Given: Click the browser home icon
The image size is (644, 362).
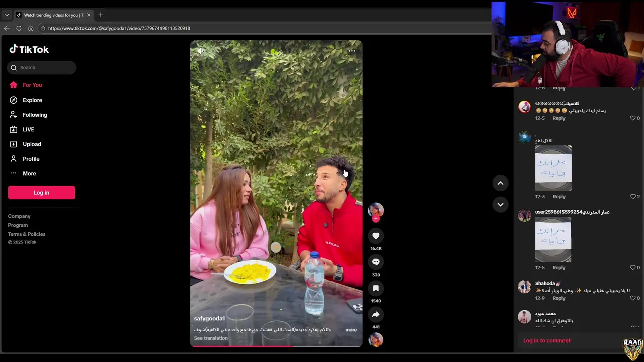Looking at the screenshot, I should [31, 28].
